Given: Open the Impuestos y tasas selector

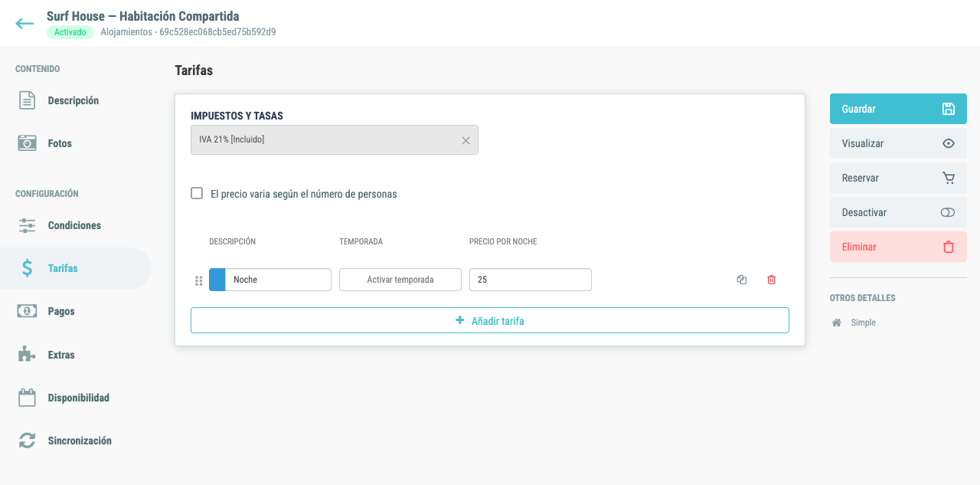Looking at the screenshot, I should pos(335,140).
